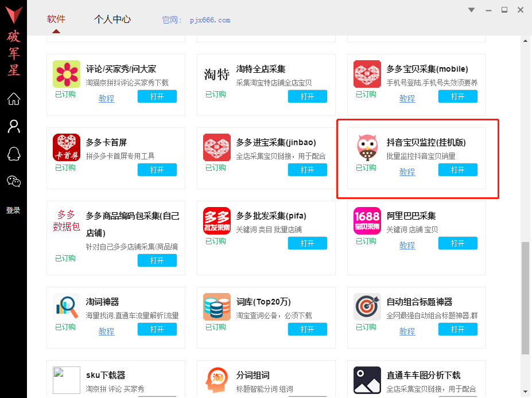Open the 教程 link for 淘词神器
This screenshot has height=398, width=532.
tap(107, 331)
